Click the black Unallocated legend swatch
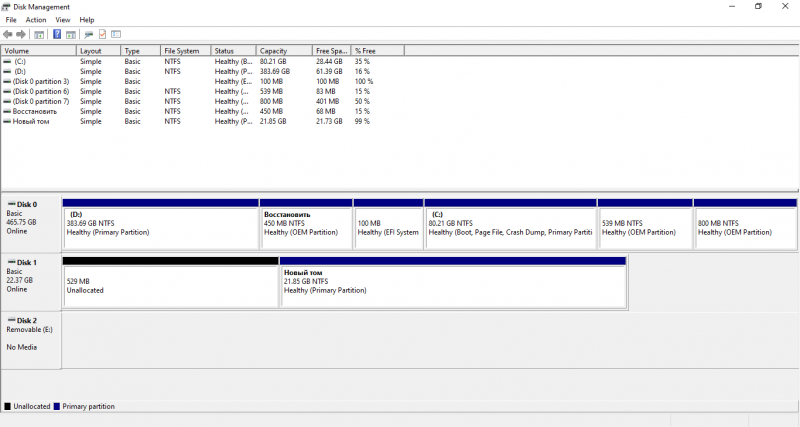Image resolution: width=800 pixels, height=427 pixels. pos(8,407)
